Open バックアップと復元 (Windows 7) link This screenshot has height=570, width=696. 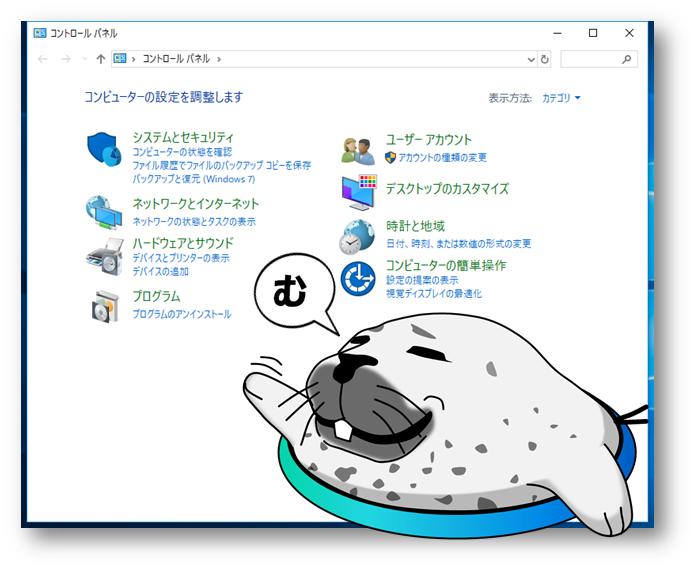point(194,179)
